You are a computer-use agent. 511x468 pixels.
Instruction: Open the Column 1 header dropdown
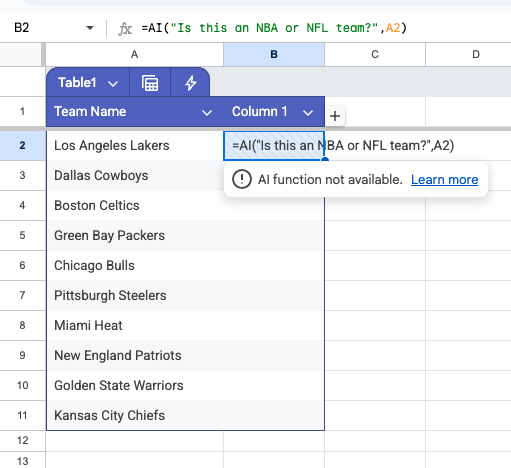pos(308,113)
